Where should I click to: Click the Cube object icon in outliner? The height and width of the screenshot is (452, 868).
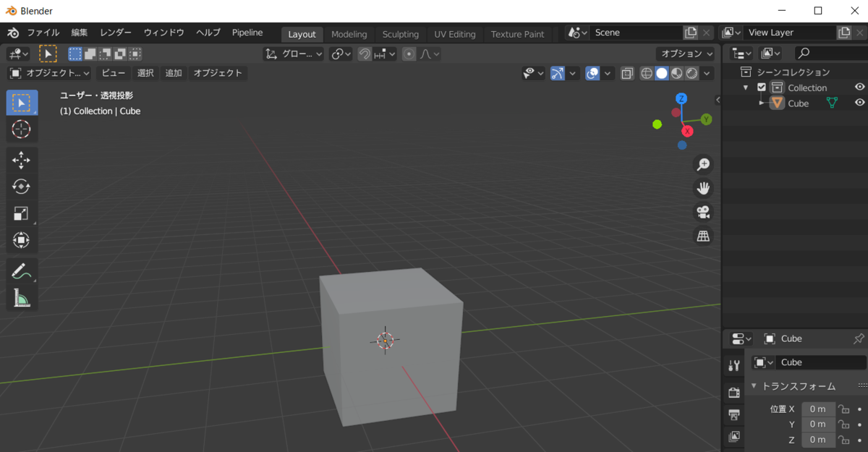point(777,103)
